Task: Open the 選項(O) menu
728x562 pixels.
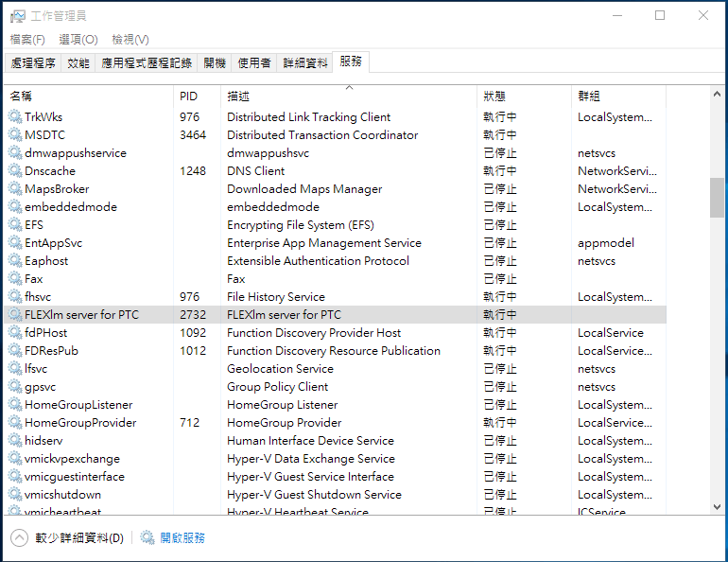Action: click(x=78, y=40)
